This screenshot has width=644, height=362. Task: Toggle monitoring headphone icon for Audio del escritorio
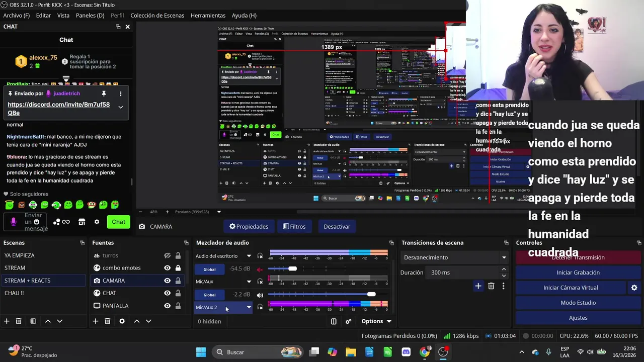click(260, 256)
